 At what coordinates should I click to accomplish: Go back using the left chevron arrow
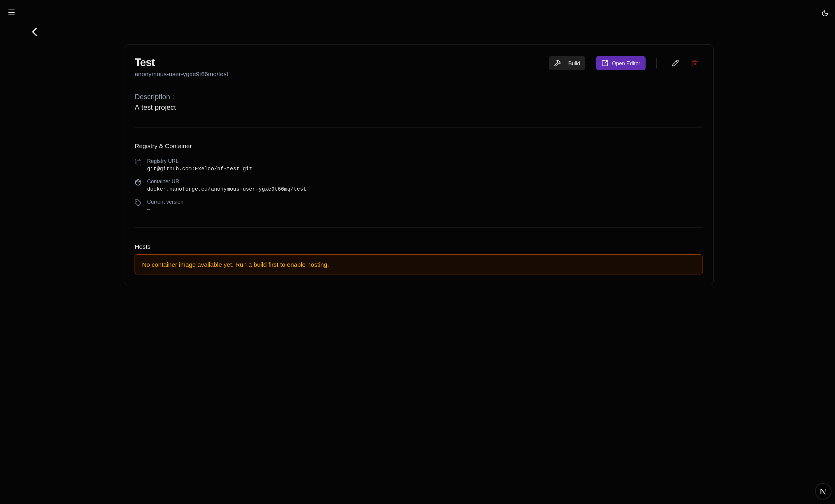(35, 32)
